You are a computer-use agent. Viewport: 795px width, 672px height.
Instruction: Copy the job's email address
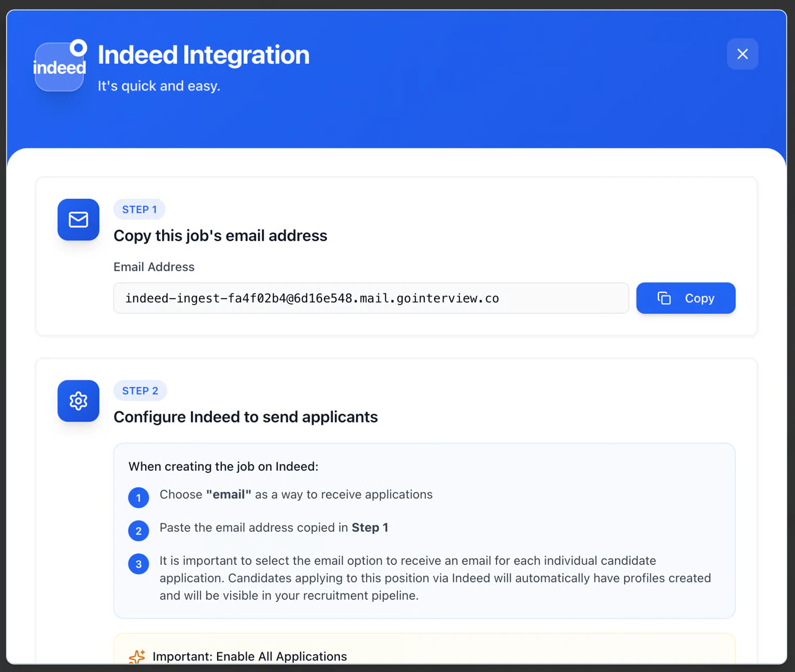(686, 298)
